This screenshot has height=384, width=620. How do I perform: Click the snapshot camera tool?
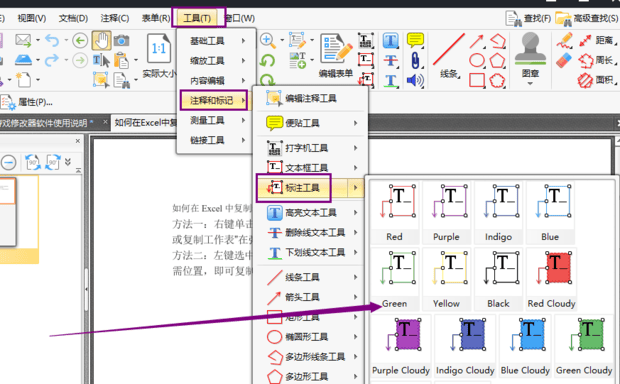point(121,40)
